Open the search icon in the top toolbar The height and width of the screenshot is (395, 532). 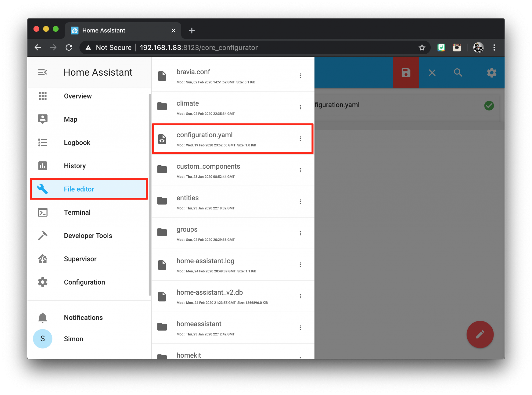[458, 73]
